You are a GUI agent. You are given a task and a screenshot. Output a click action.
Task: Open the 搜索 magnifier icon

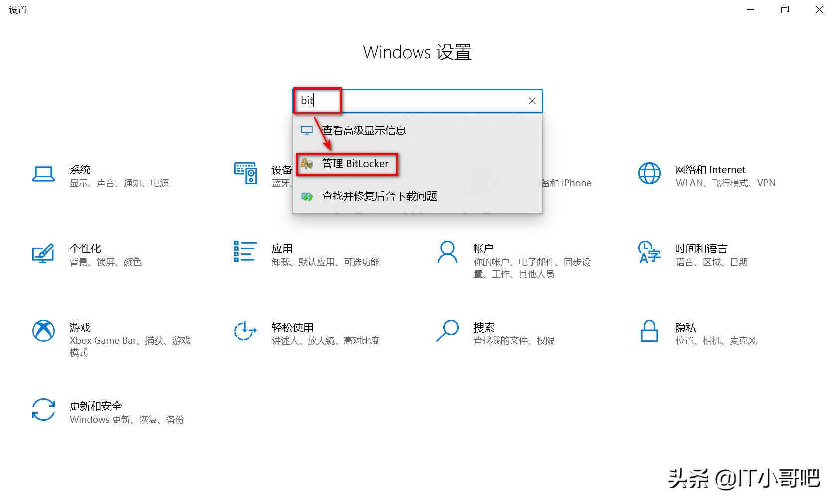pos(447,331)
